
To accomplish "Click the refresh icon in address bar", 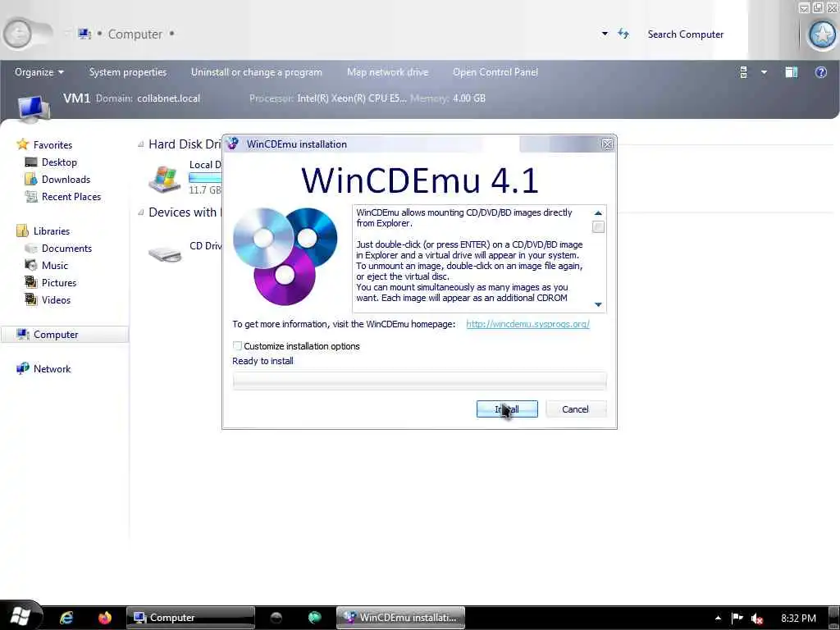I will 623,34.
